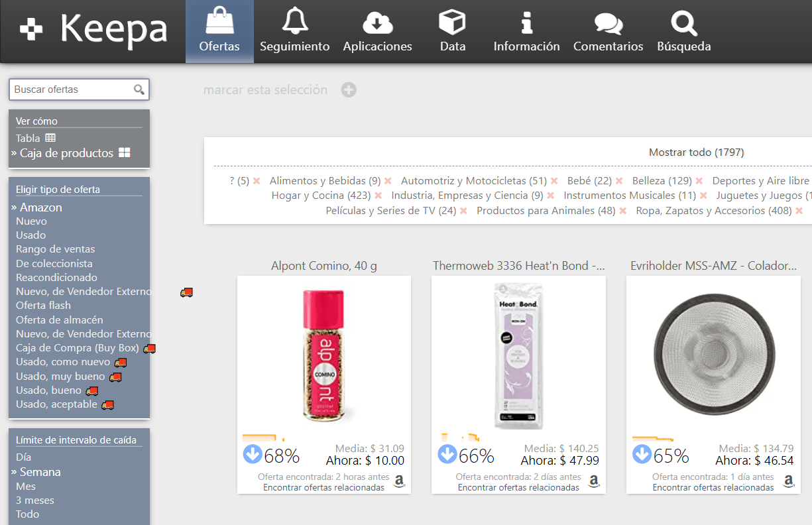Select Usado offer type
Screen dimensions: 812x525
tap(30, 235)
